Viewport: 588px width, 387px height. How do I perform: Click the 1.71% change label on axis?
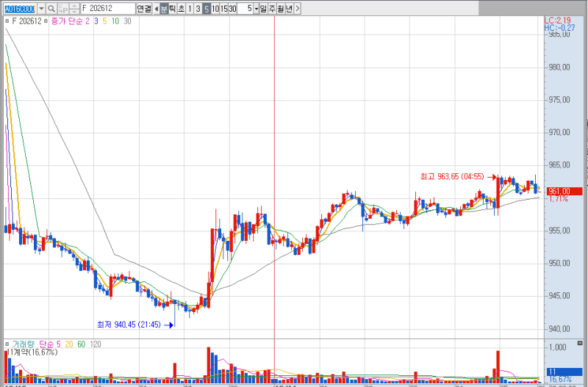[x=558, y=199]
